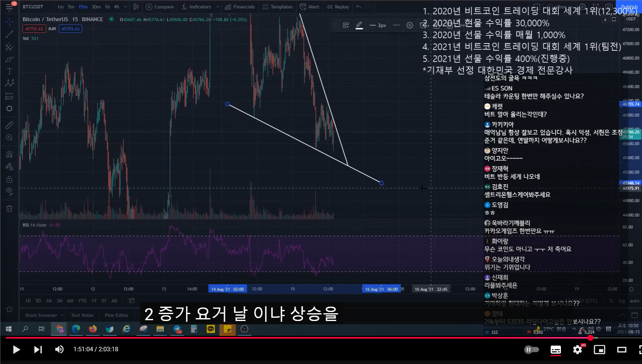Toggle stay in drawing mode

[9, 167]
